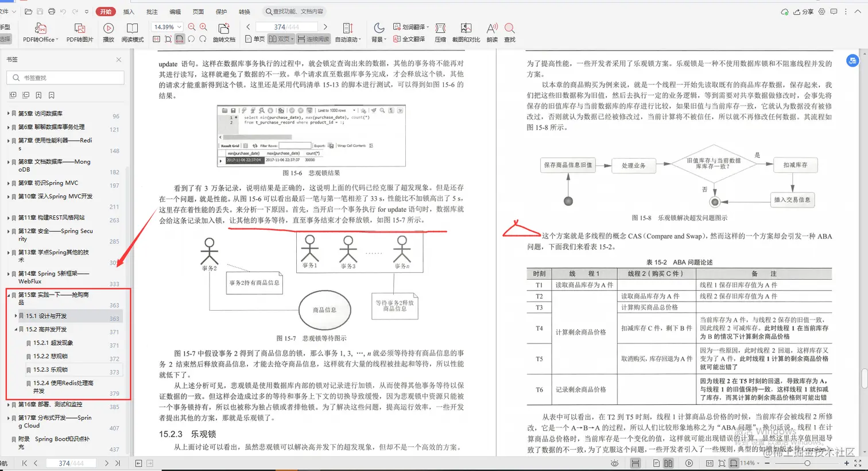Rotate counterclockwise with toolbar icon
Screen dimensions: 868x471
[191, 39]
